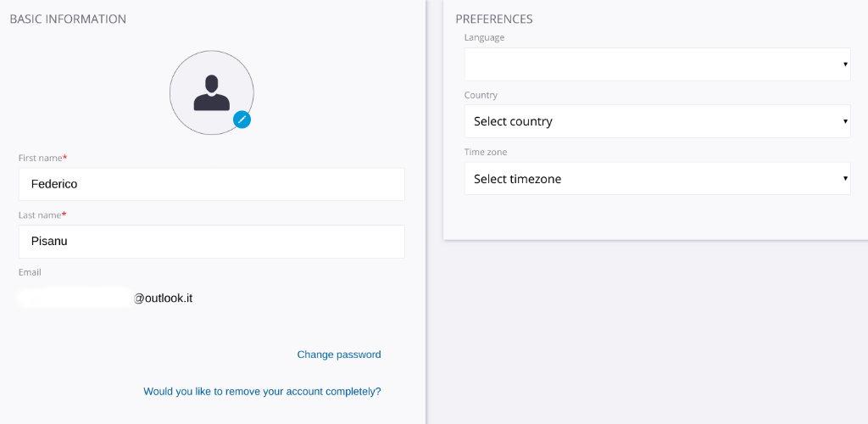This screenshot has height=424, width=868.
Task: Click the Language dropdown arrow
Action: point(845,64)
